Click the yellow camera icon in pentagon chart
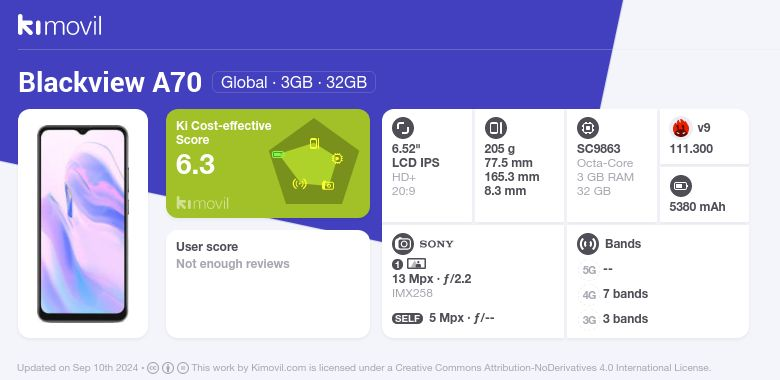Viewport: 780px width, 380px height. tap(328, 186)
